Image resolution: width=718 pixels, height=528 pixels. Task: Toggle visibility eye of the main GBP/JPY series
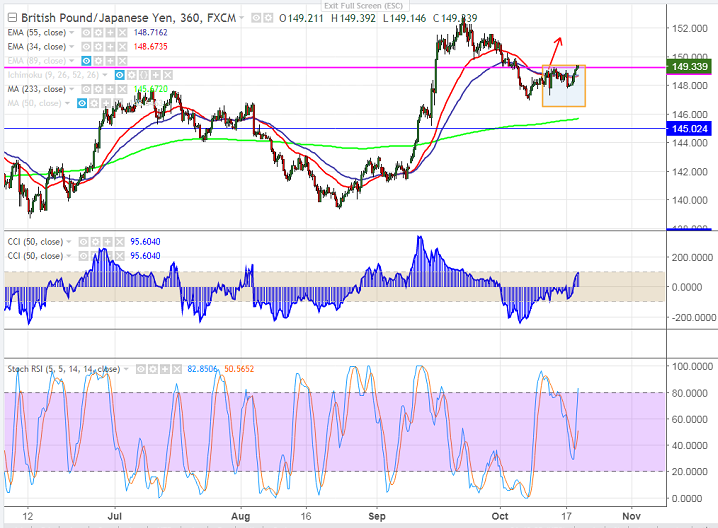(256, 18)
